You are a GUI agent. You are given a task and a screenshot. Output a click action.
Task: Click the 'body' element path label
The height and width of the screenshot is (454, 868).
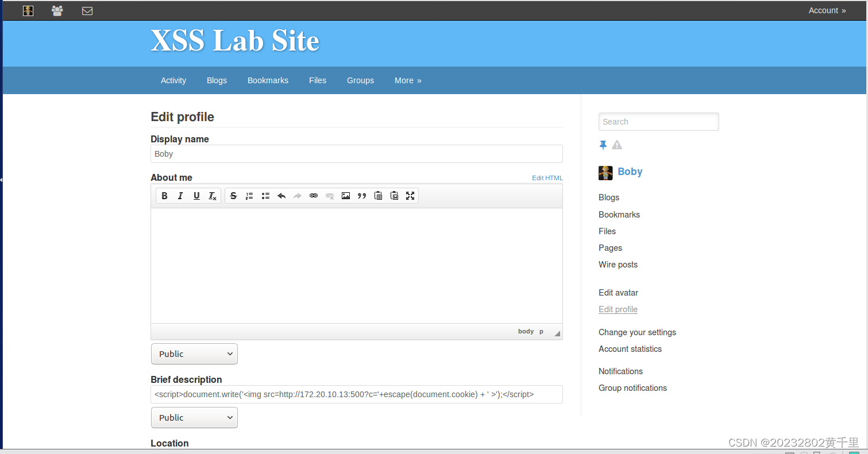pos(526,331)
